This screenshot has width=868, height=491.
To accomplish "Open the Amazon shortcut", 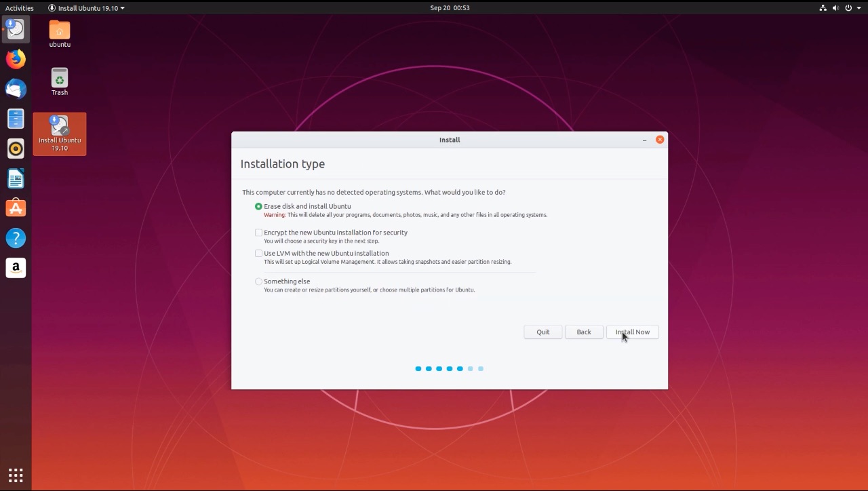I will coord(16,268).
